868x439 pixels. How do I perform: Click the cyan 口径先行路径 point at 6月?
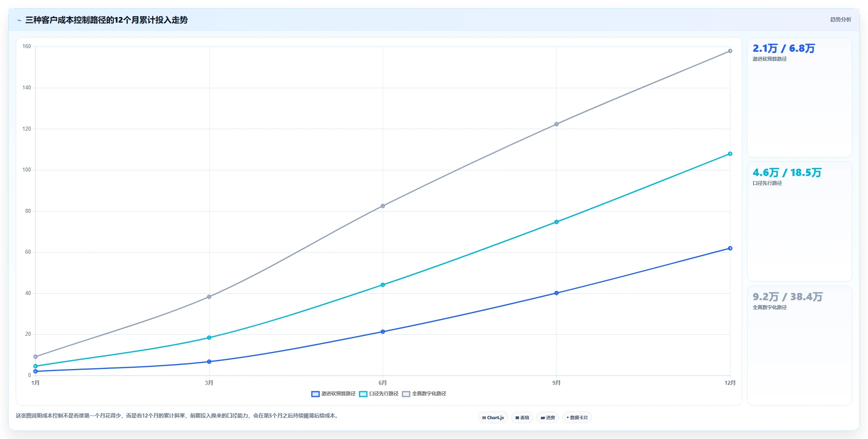tap(383, 285)
